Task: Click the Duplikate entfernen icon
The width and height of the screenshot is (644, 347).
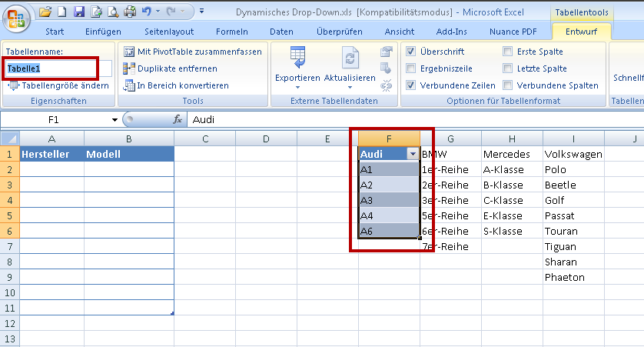Action: 129,68
